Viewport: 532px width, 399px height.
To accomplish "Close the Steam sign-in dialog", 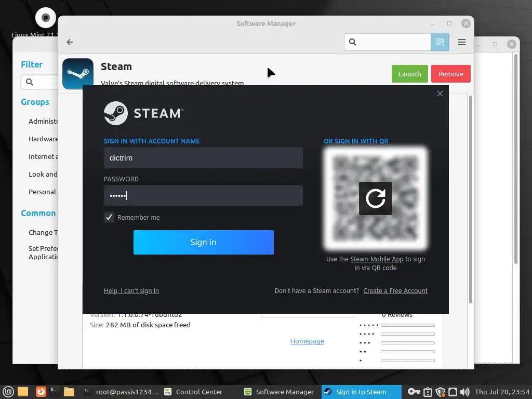I will (x=440, y=94).
